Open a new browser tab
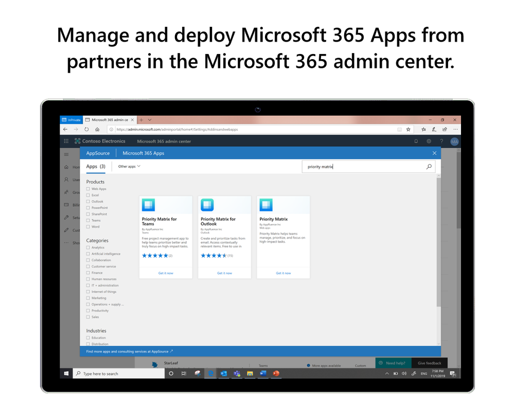Image resolution: width=514 pixels, height=420 pixels. [x=141, y=120]
